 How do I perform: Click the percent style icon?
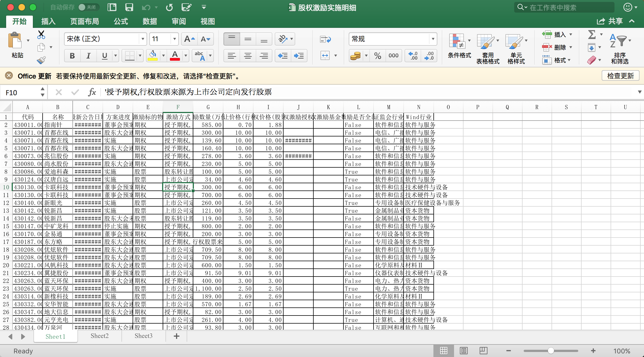click(x=377, y=56)
